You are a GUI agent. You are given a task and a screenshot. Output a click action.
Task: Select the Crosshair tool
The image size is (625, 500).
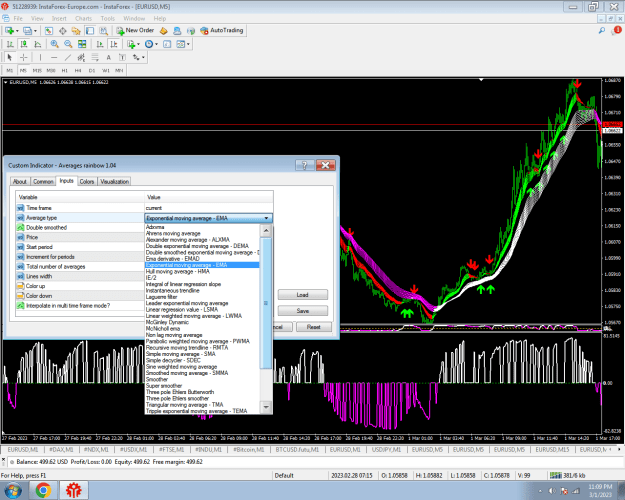click(24, 57)
